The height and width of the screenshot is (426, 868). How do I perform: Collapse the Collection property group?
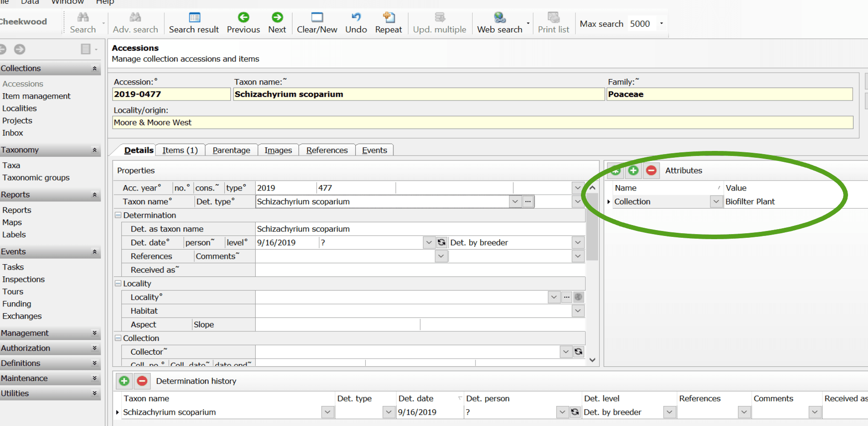118,338
